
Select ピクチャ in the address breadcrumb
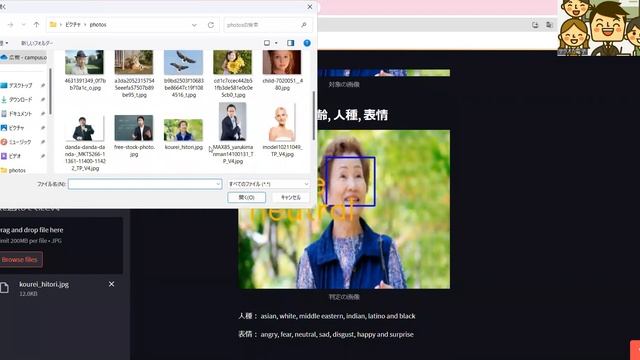point(73,25)
